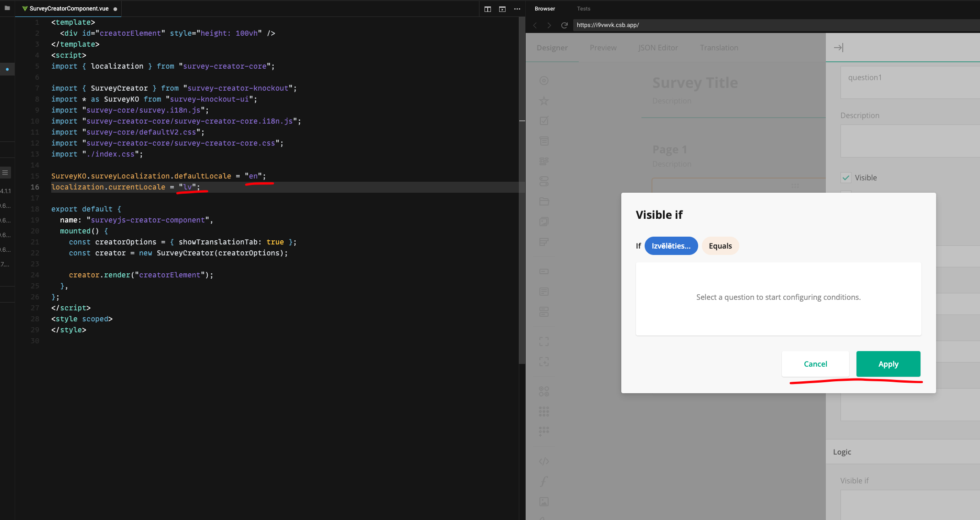Uncheck the Visible checkbox in properties panel
980x520 pixels.
tap(846, 178)
